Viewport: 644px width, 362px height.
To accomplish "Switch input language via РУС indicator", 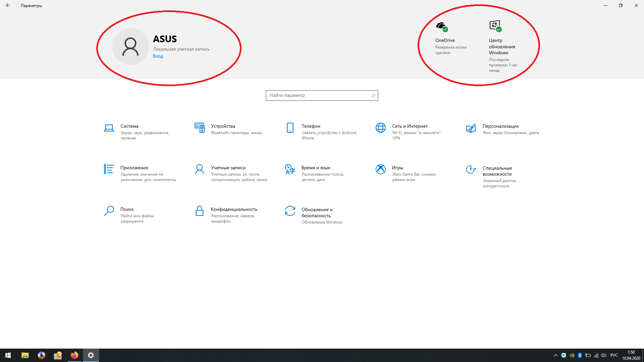I will [614, 355].
